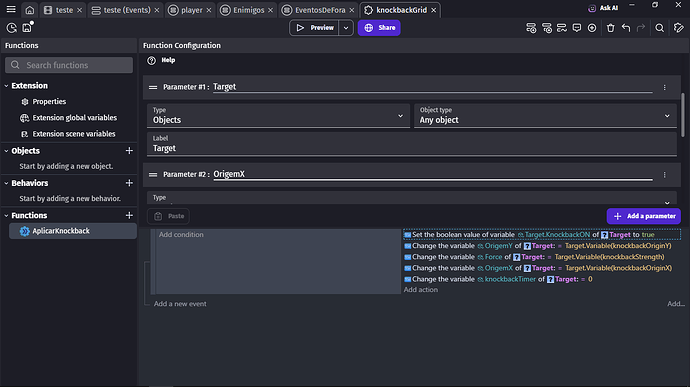Select the AplicarKnockback function
The image size is (690, 387).
point(73,231)
